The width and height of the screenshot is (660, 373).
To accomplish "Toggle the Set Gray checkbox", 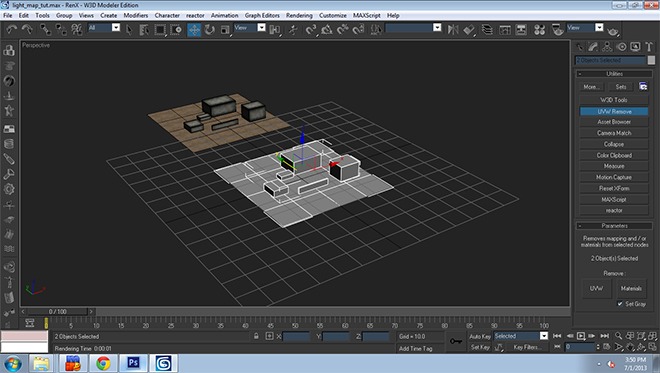I will pyautogui.click(x=620, y=304).
